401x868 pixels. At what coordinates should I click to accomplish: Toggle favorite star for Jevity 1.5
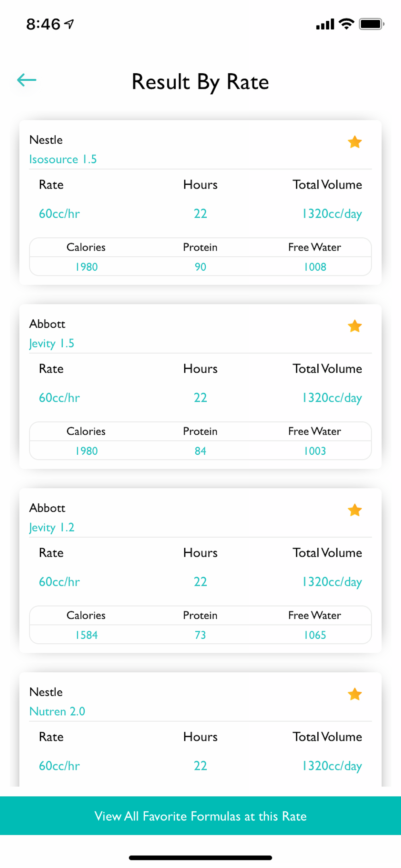(x=355, y=326)
